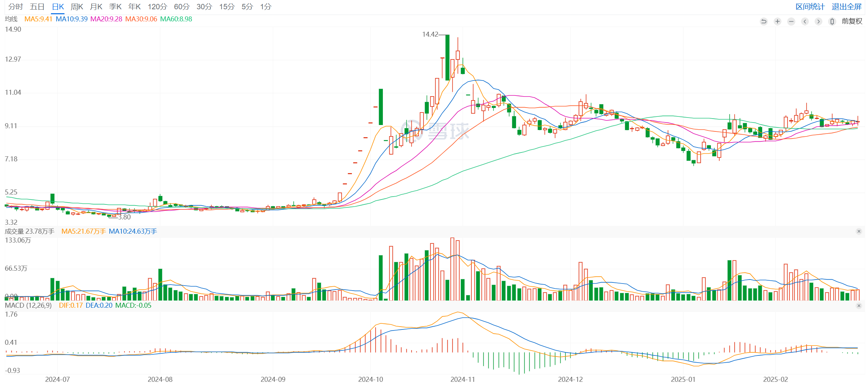868x390 pixels.
Task: Close the volume (成交量) indicator panel
Action: 859,232
